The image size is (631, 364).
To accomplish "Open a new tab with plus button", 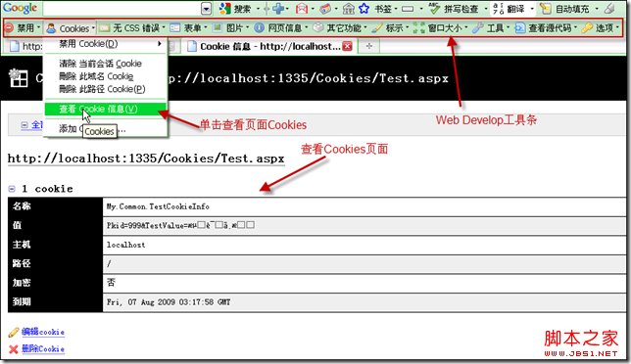I will (369, 46).
